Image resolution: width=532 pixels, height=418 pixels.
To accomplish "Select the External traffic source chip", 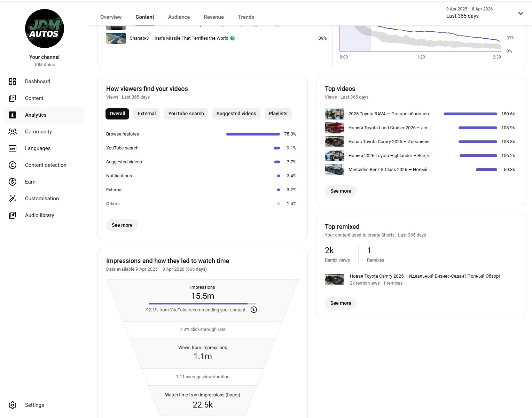I will (147, 114).
